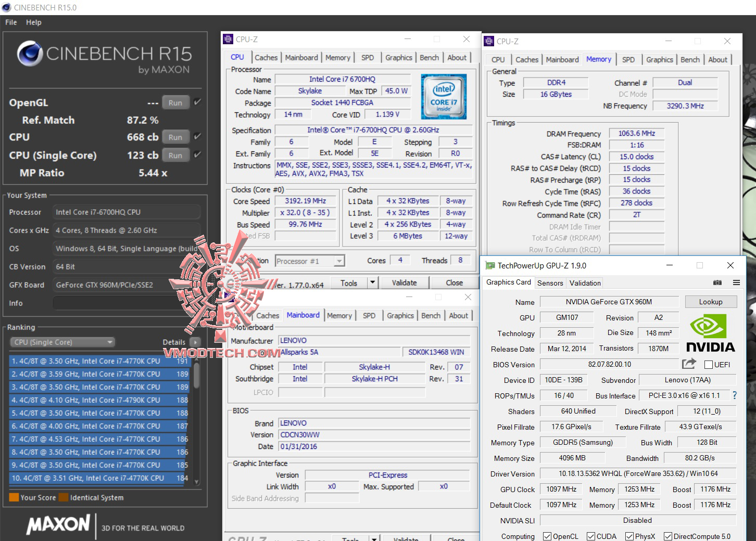This screenshot has height=541, width=756.
Task: Click the Tools button in CPU-Z CPU window
Action: click(349, 282)
